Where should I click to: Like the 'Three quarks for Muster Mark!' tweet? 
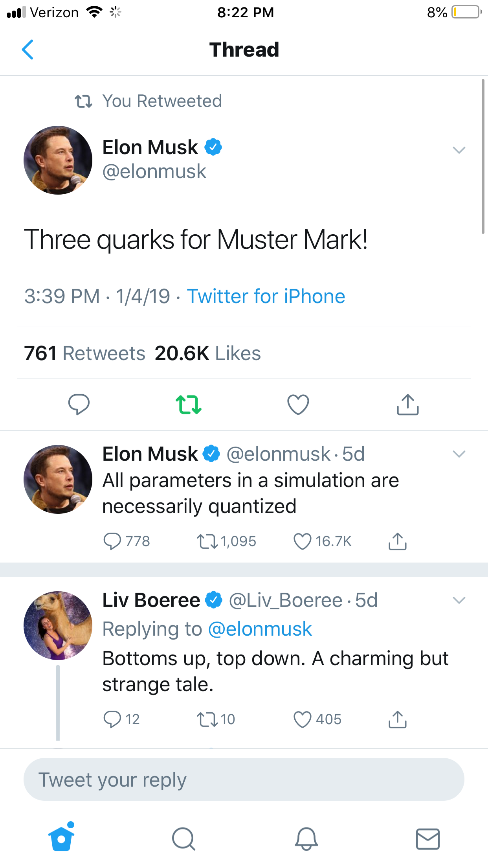click(x=298, y=405)
